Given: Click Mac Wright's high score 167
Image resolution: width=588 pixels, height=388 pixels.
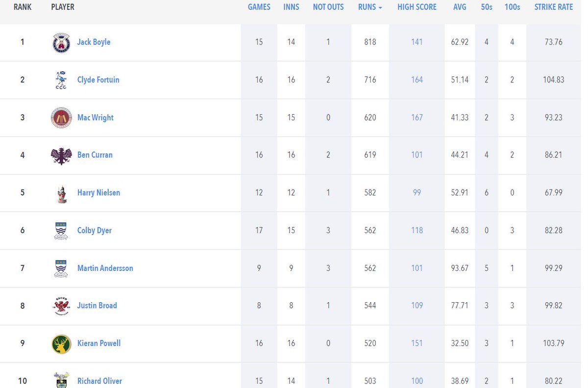Looking at the screenshot, I should pyautogui.click(x=416, y=118).
